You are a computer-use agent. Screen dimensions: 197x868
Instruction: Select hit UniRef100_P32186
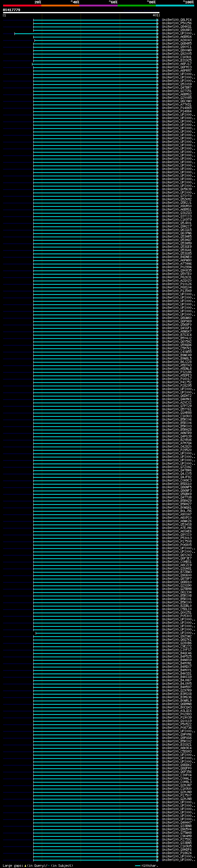(177, 372)
